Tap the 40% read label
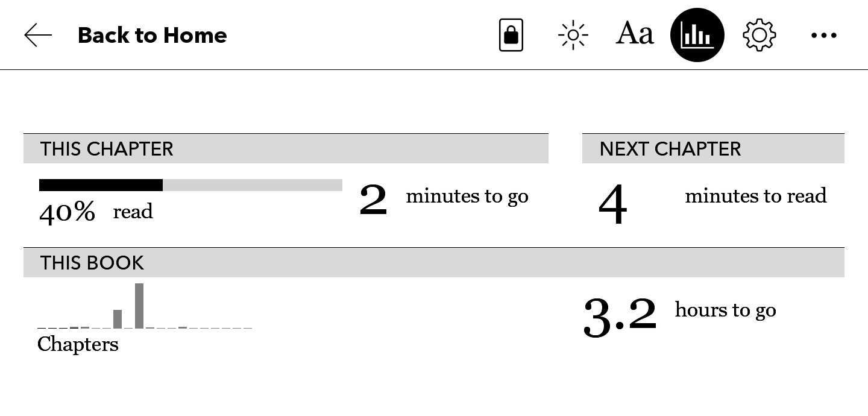This screenshot has width=868, height=416. tap(96, 212)
